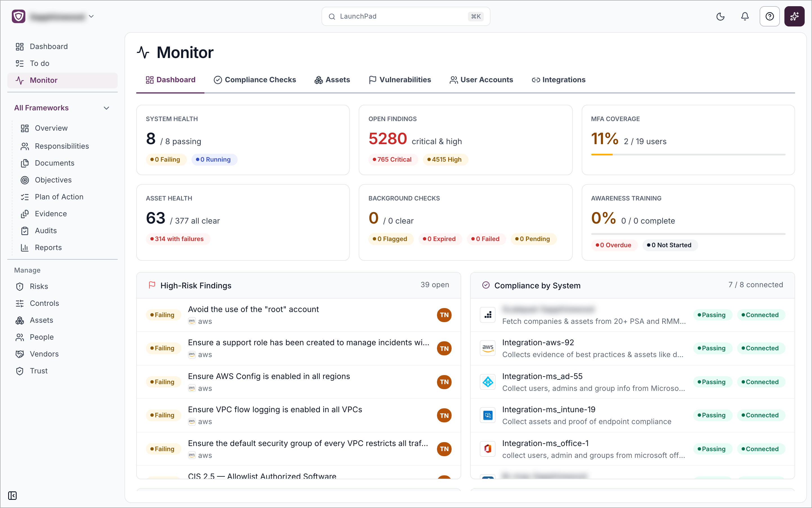Open notifications bell
This screenshot has height=508, width=812.
click(745, 16)
